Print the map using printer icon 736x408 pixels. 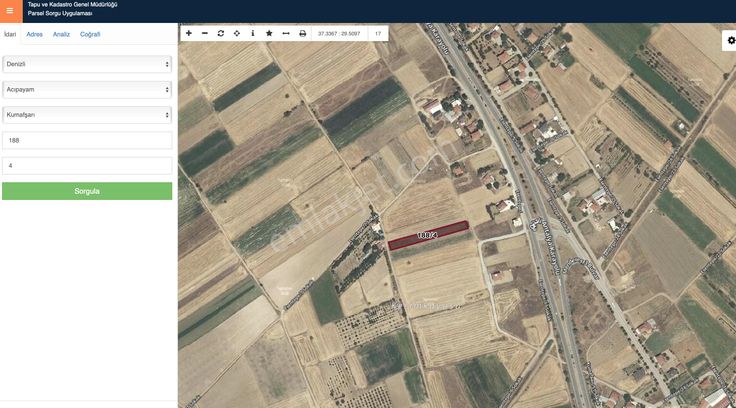303,33
